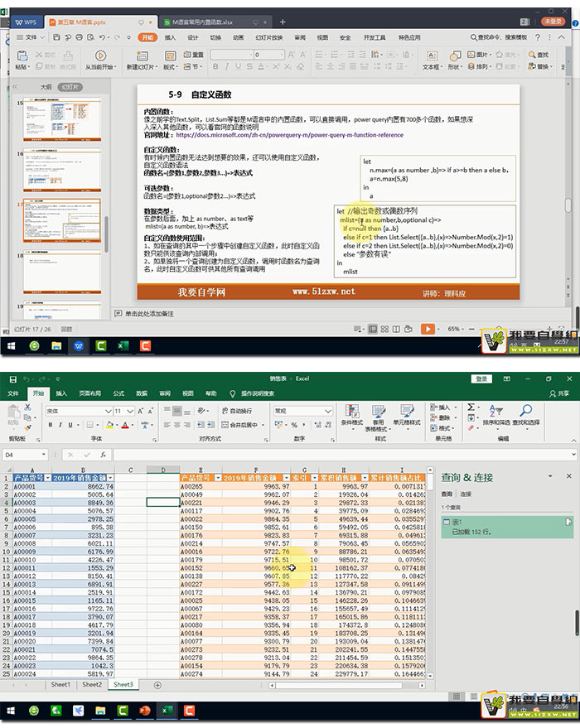This screenshot has width=580, height=728.
Task: Click Excel percent style button
Action: (294, 425)
